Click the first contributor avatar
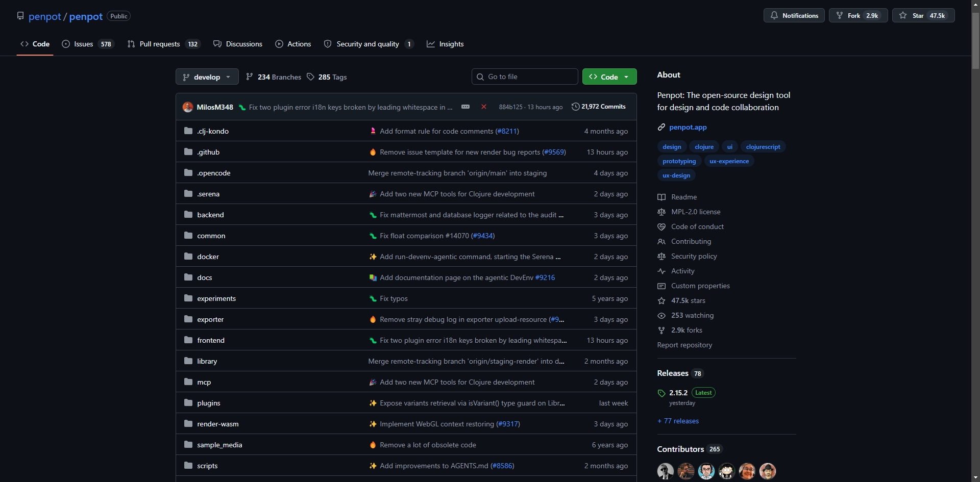980x482 pixels. coord(666,471)
